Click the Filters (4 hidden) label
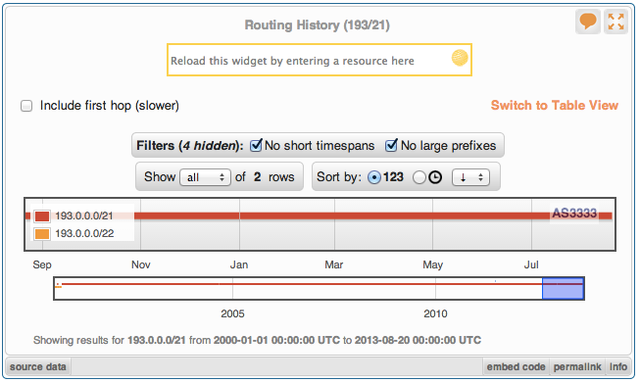The height and width of the screenshot is (382, 640). [x=189, y=146]
